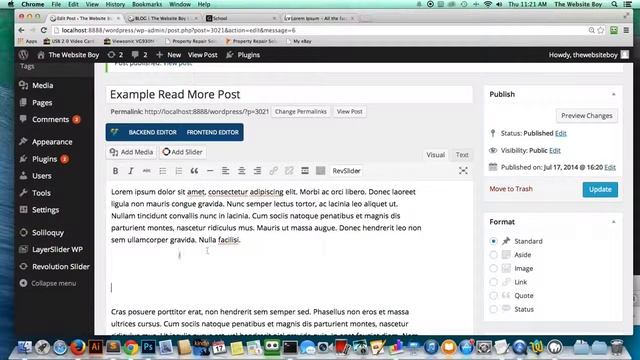Screen dimensions: 640x360
Task: Select the Image post format
Action: point(493,269)
